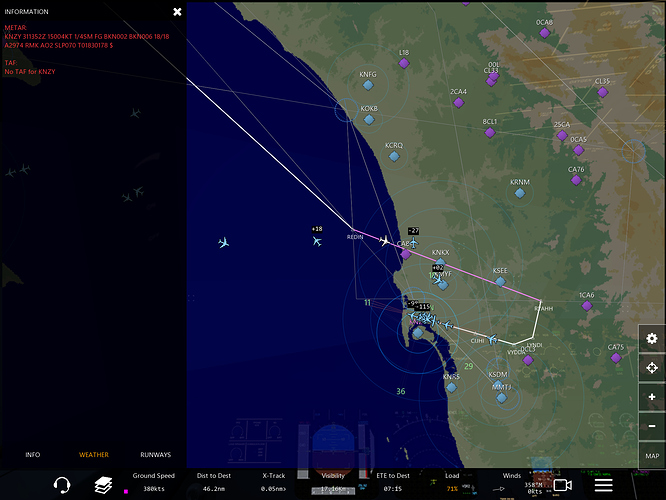Click the ETE to Dest readout
Viewport: 666px width, 500px height.
coord(393,482)
